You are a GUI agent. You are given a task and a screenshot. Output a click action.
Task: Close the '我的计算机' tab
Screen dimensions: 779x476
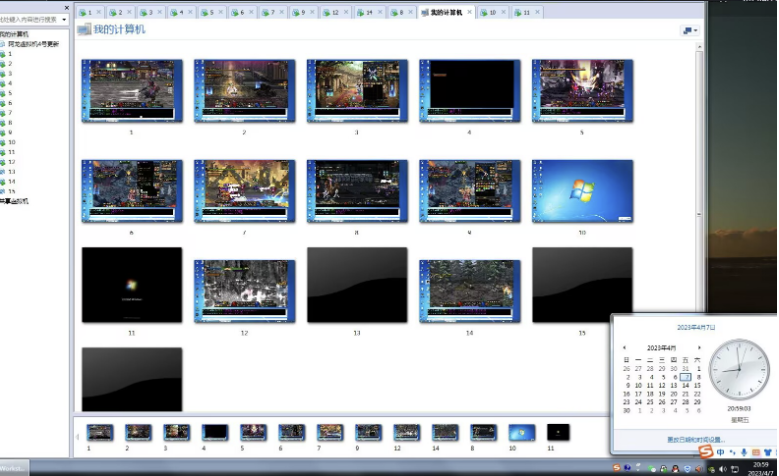pyautogui.click(x=469, y=12)
